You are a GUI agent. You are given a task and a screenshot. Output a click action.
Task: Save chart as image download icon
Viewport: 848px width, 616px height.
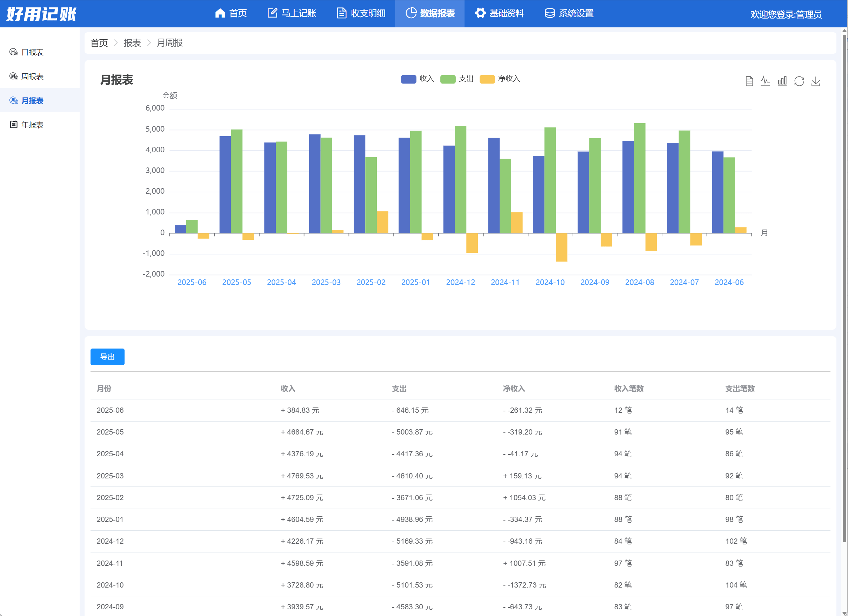(x=816, y=81)
